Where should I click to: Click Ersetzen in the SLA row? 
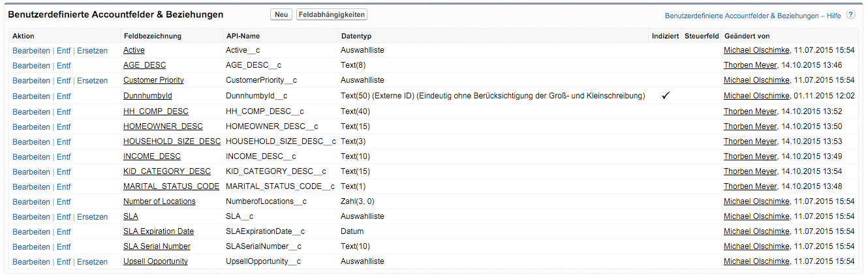pyautogui.click(x=92, y=216)
